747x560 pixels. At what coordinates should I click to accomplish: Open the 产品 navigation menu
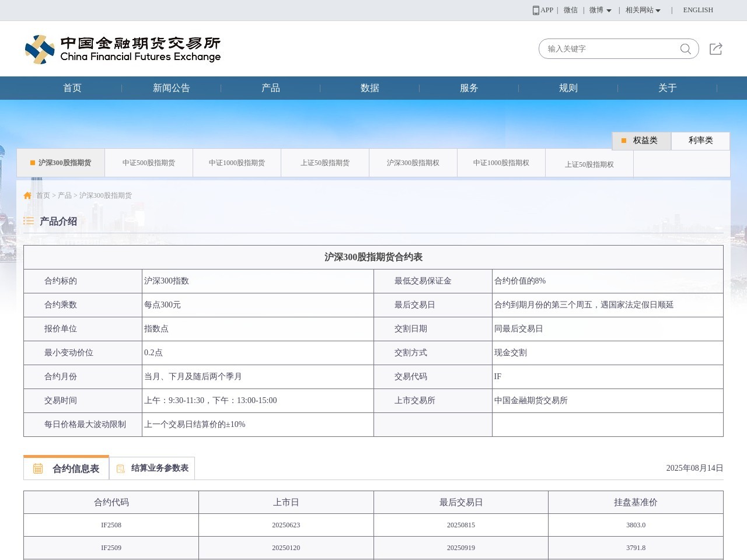click(271, 88)
